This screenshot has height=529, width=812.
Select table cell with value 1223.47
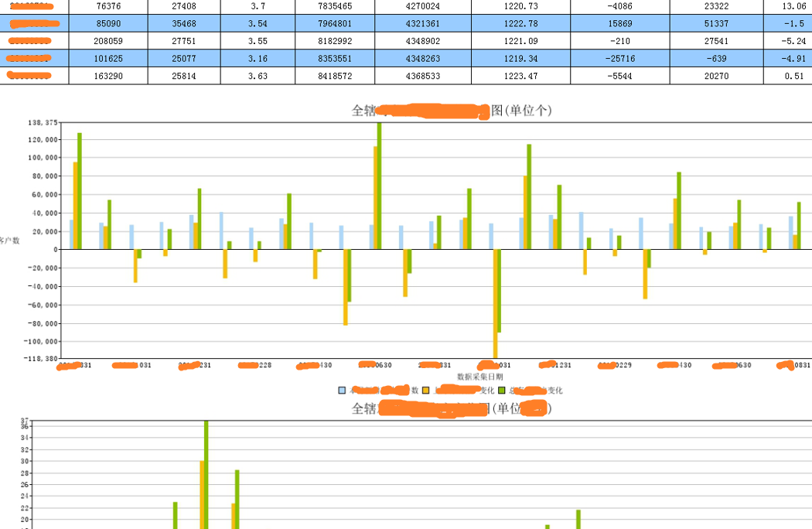pyautogui.click(x=520, y=76)
